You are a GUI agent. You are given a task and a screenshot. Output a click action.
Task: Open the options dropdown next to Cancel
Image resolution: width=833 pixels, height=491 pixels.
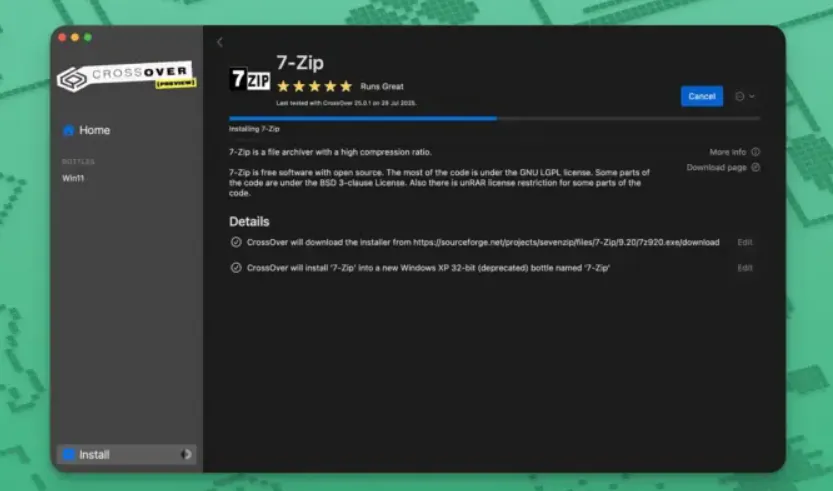tap(744, 96)
